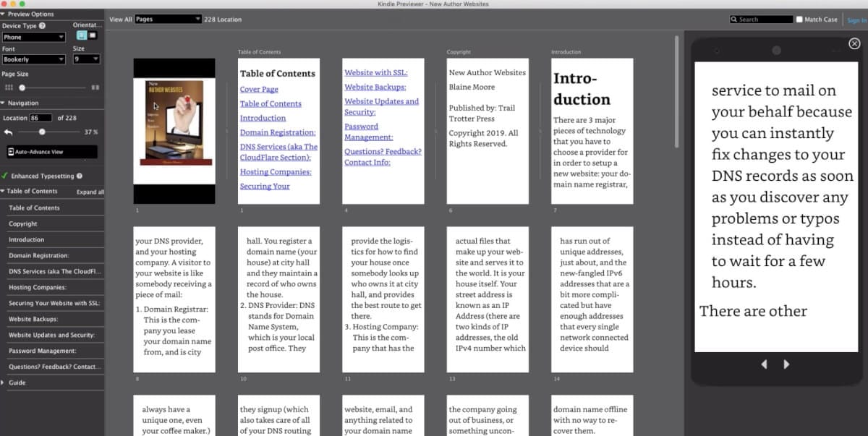Go to next page in phone preview
The height and width of the screenshot is (436, 868).
point(786,364)
